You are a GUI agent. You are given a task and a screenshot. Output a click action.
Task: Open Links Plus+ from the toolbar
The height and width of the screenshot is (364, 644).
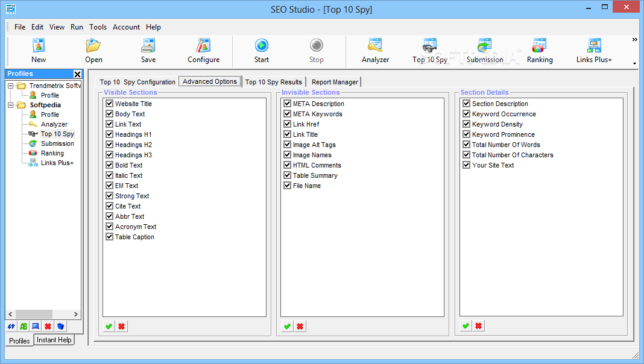(594, 51)
